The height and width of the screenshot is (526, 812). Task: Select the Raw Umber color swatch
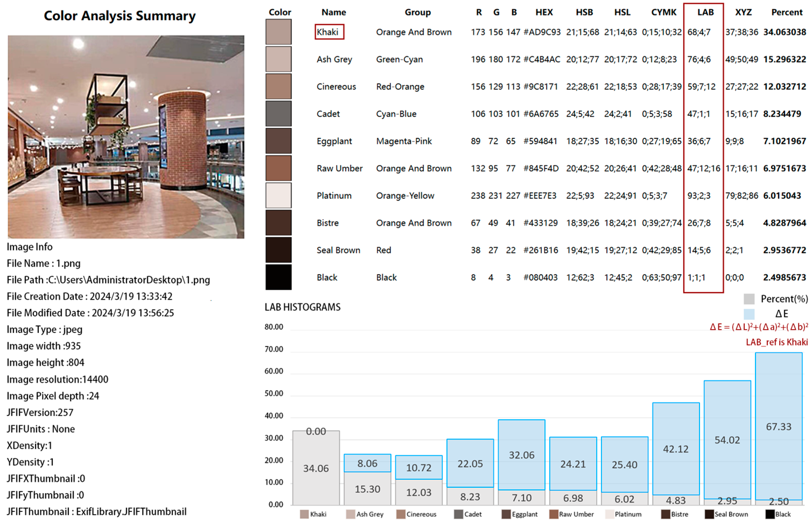pos(278,168)
